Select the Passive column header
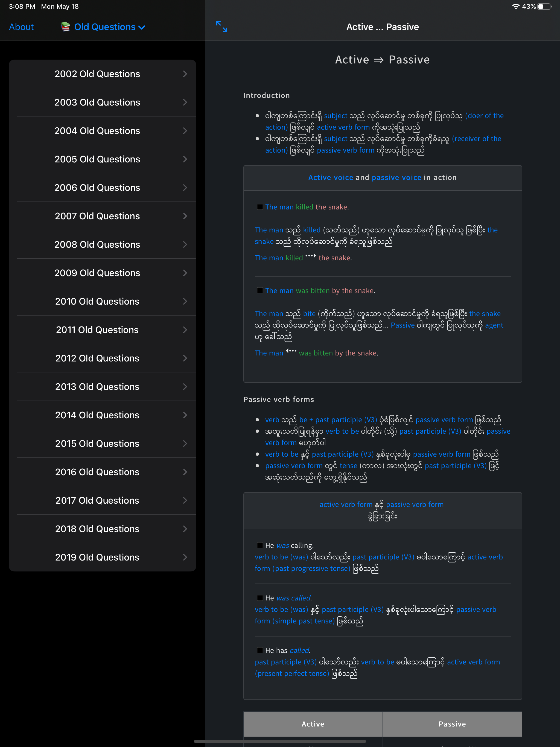This screenshot has height=747, width=560. (x=452, y=724)
